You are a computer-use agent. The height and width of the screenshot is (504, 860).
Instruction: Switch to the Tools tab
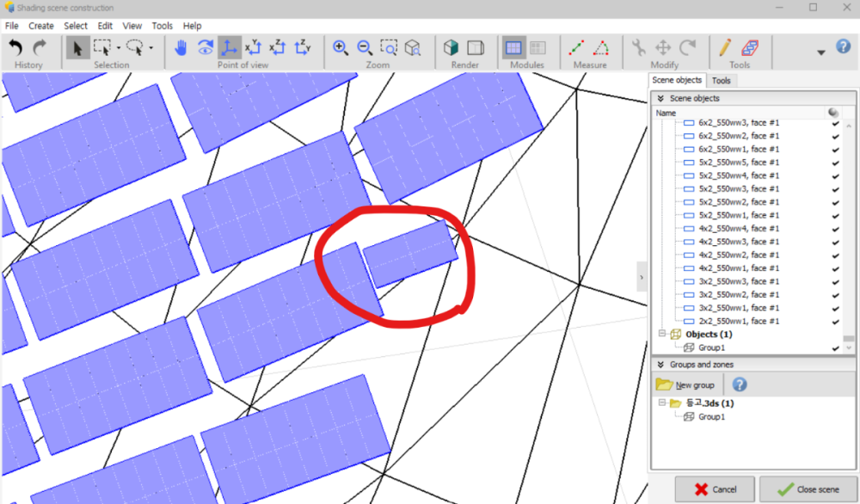[722, 81]
